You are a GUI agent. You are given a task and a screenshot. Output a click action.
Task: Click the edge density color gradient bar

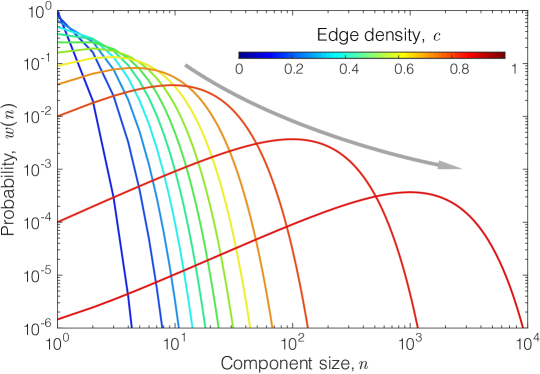coord(372,55)
